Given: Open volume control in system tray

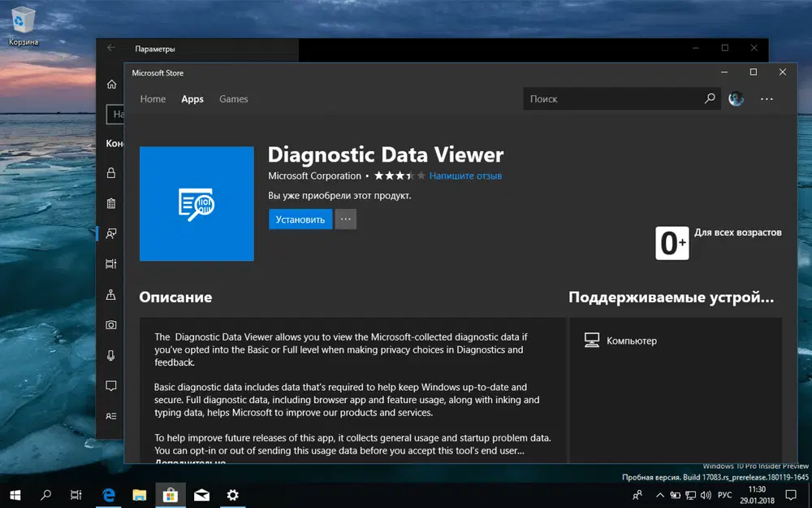Looking at the screenshot, I should click(706, 495).
